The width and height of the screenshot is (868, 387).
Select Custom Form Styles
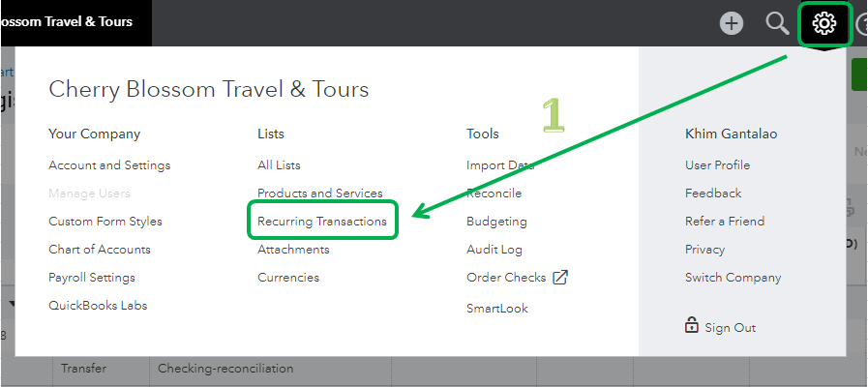105,221
